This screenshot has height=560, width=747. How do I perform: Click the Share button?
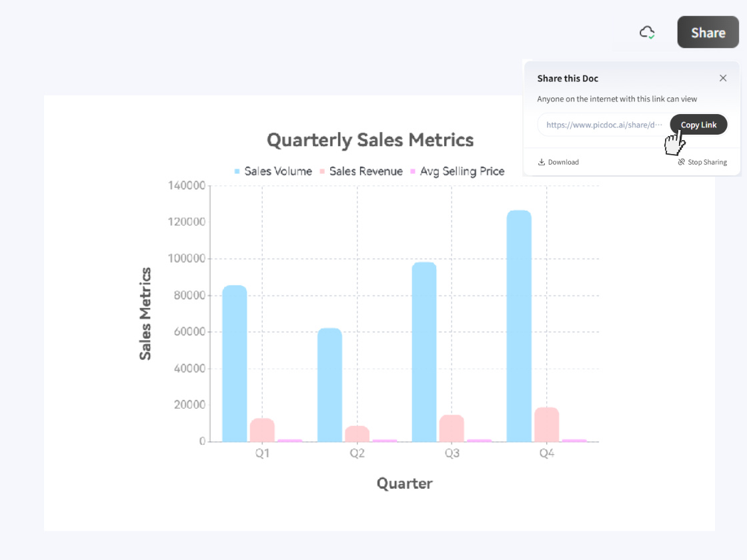(708, 33)
